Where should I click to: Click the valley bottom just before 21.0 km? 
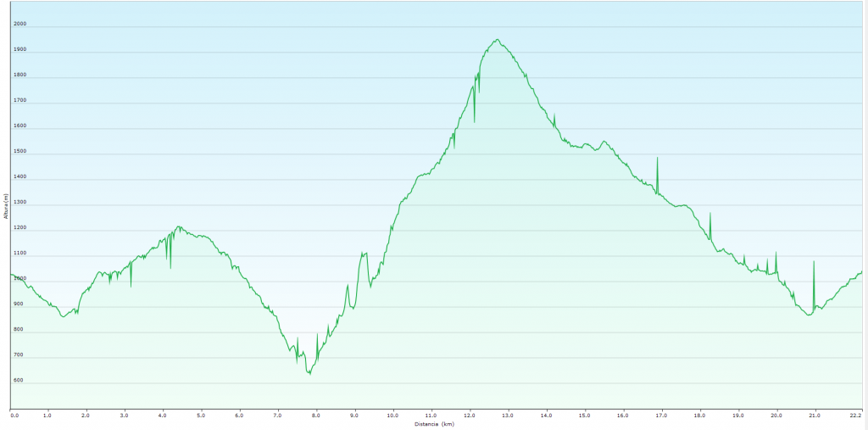coord(809,315)
